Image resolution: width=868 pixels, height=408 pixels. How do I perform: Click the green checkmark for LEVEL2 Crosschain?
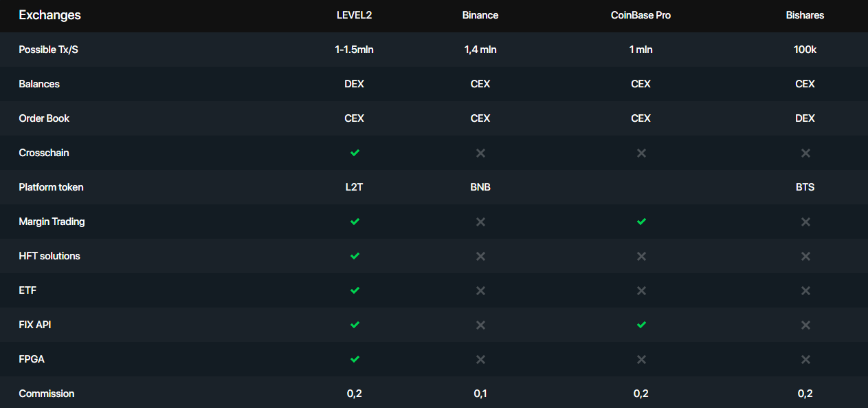pyautogui.click(x=355, y=153)
